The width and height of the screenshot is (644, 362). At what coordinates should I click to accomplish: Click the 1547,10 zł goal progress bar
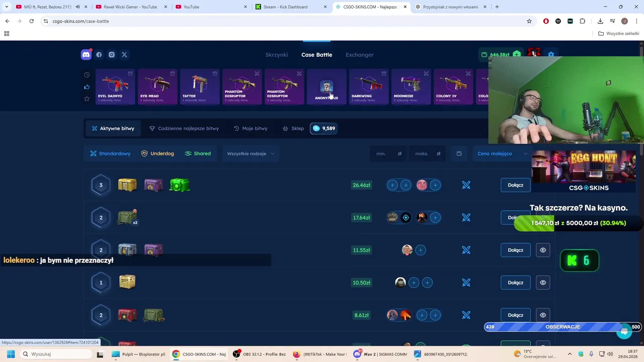[578, 223]
